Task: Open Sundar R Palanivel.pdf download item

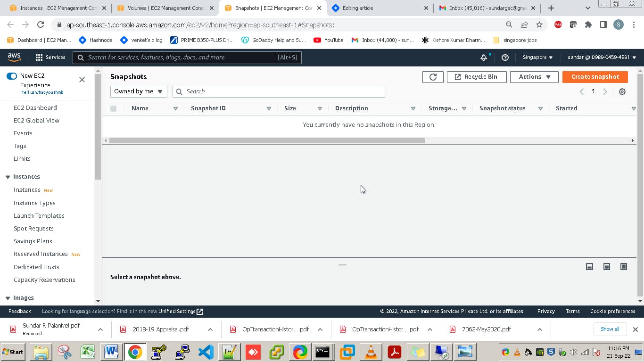Action: click(x=51, y=329)
